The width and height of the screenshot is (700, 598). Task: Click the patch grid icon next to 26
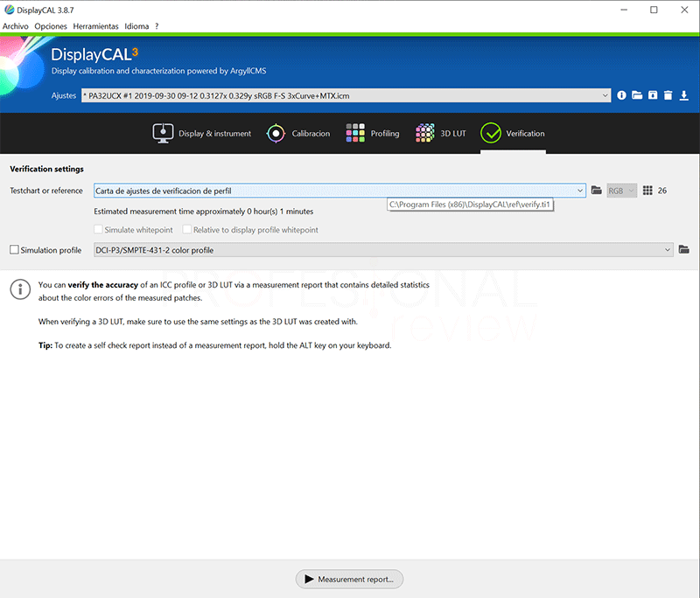647,191
